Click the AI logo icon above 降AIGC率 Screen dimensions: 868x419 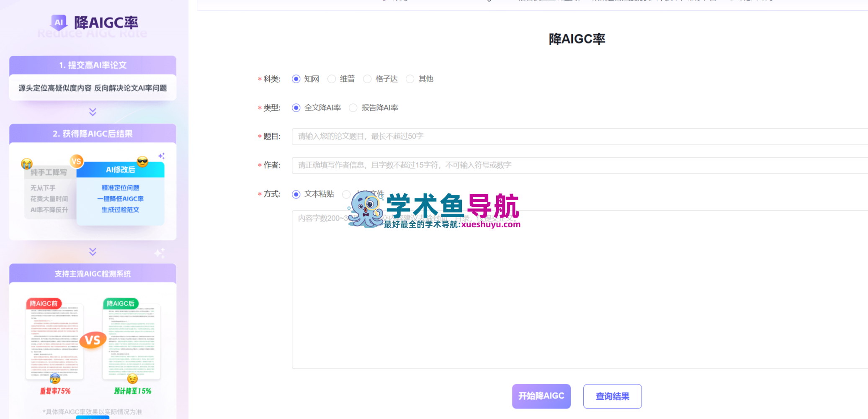point(58,22)
